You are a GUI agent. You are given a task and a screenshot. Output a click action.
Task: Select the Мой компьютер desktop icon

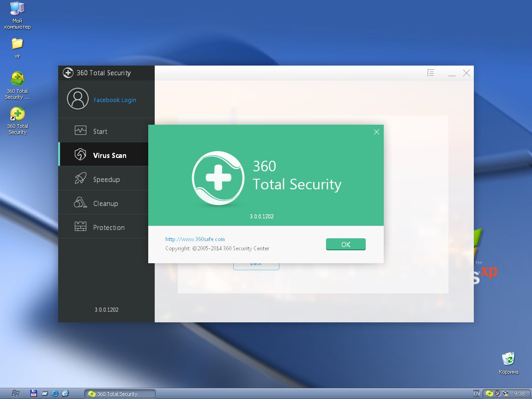click(x=17, y=16)
